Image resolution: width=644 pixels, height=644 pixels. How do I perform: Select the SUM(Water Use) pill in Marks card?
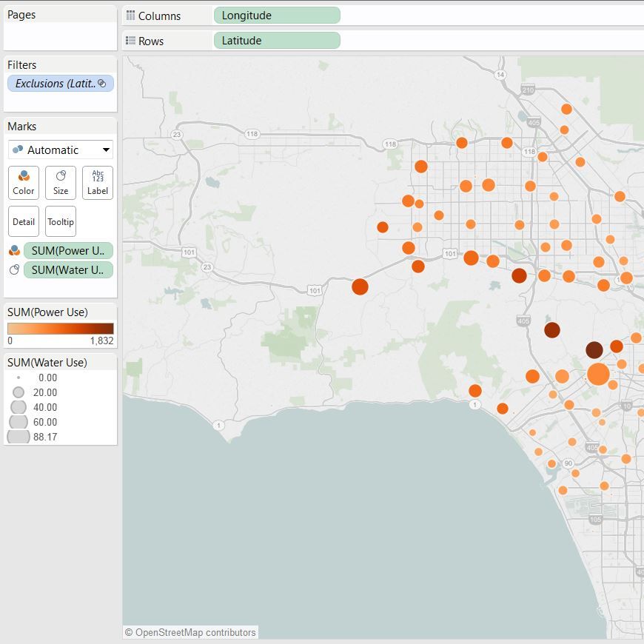pos(68,270)
